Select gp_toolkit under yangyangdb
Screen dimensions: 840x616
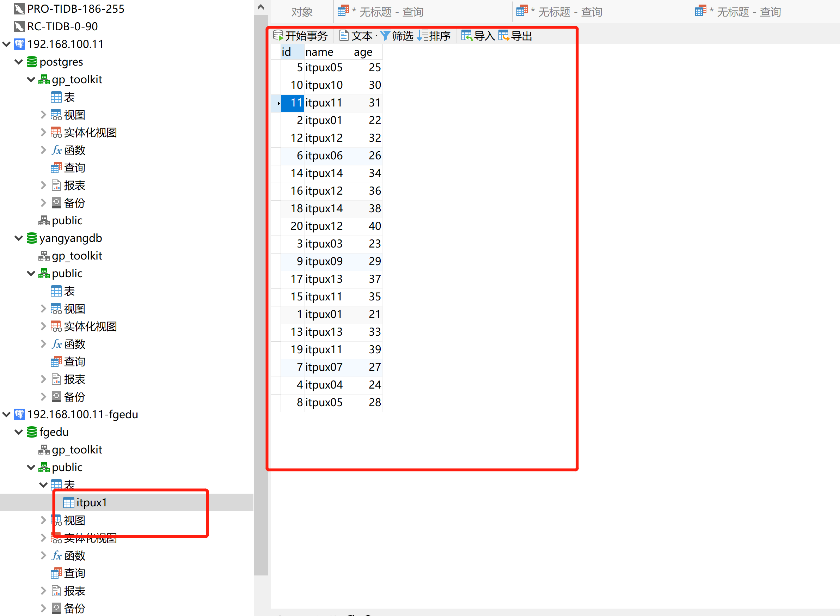[70, 256]
